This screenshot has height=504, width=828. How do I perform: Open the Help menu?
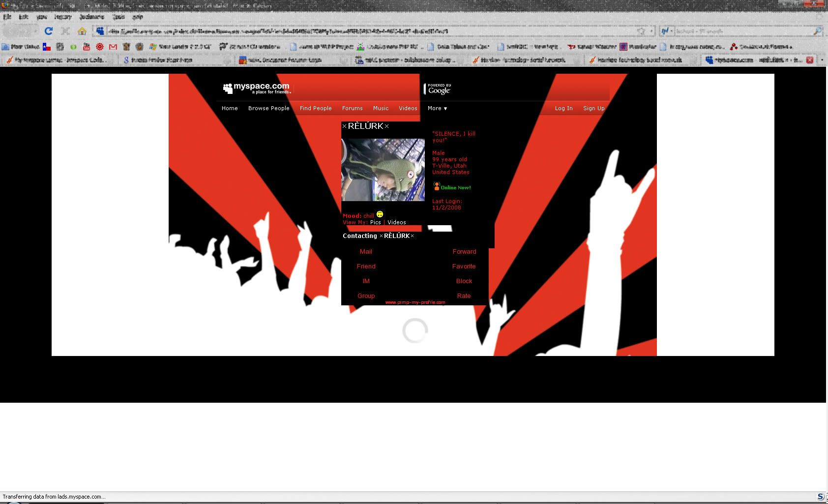pos(138,17)
